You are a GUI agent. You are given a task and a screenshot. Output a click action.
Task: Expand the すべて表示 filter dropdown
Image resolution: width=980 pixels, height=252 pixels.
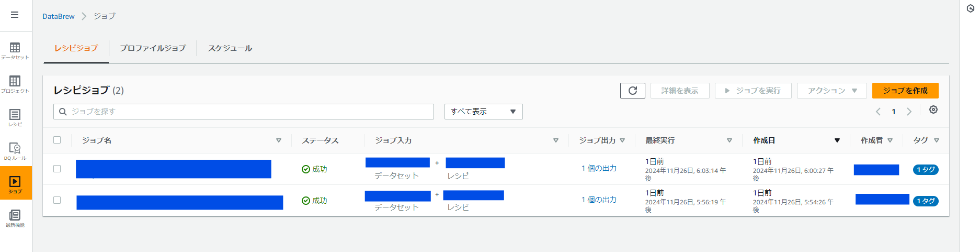(x=484, y=112)
